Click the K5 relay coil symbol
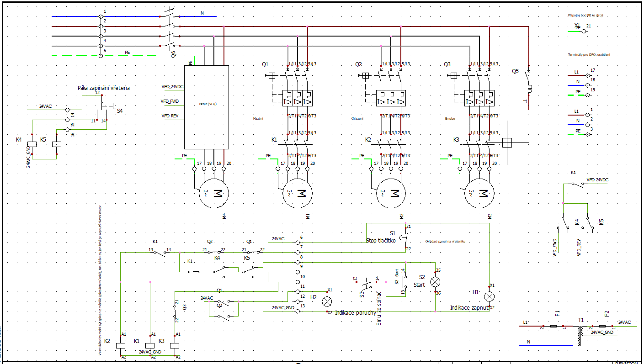 pyautogui.click(x=56, y=144)
